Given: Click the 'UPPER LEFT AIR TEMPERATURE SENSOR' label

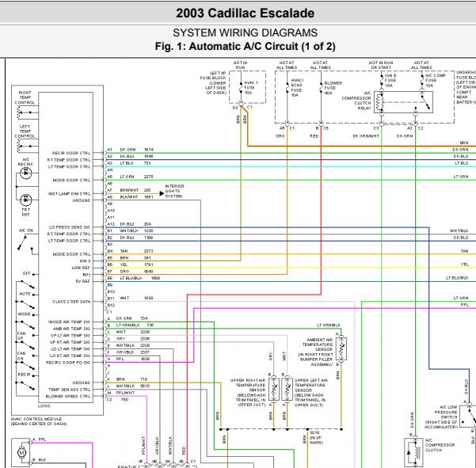Looking at the screenshot, I should [311, 393].
